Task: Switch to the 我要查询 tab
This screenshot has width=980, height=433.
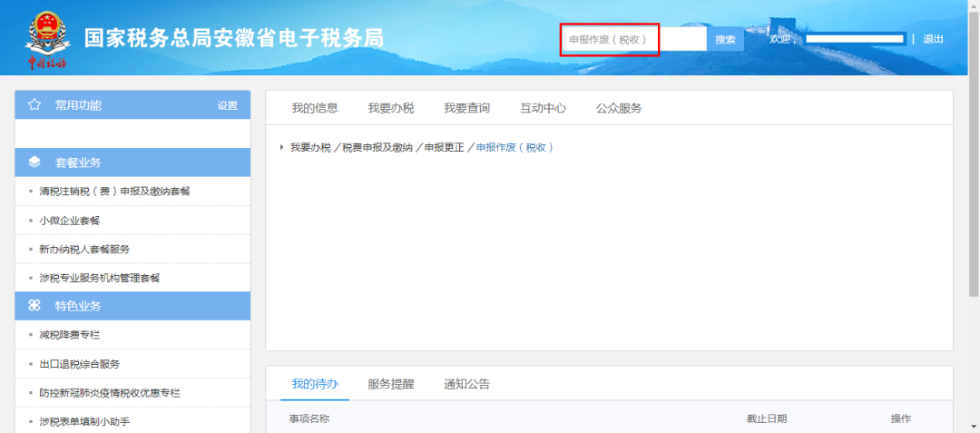Action: coord(467,108)
